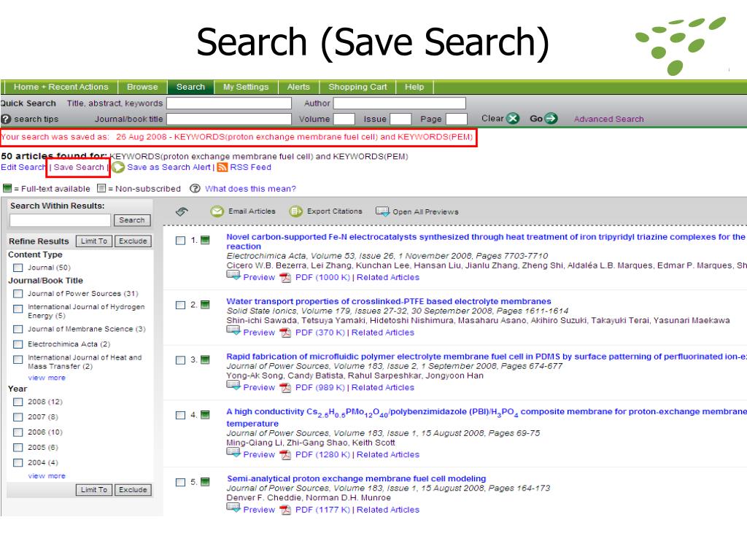This screenshot has height=560, width=747.
Task: Click the Journal/book title input field
Action: [x=228, y=119]
